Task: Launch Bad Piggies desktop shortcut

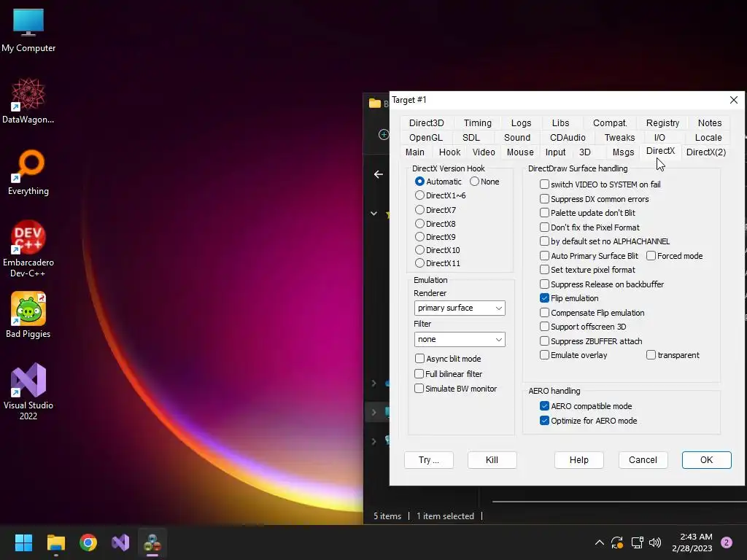Action: 28,315
